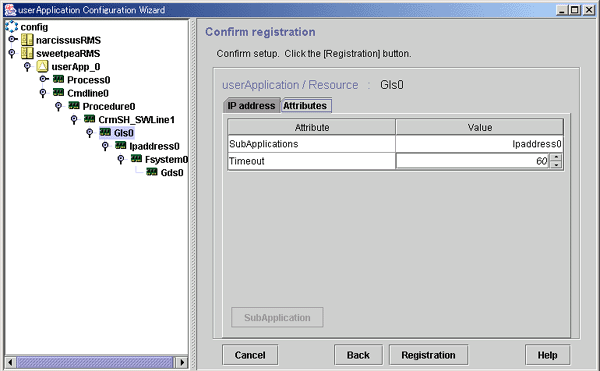
Task: Click the Ipaddress0 value cell
Action: [x=479, y=144]
